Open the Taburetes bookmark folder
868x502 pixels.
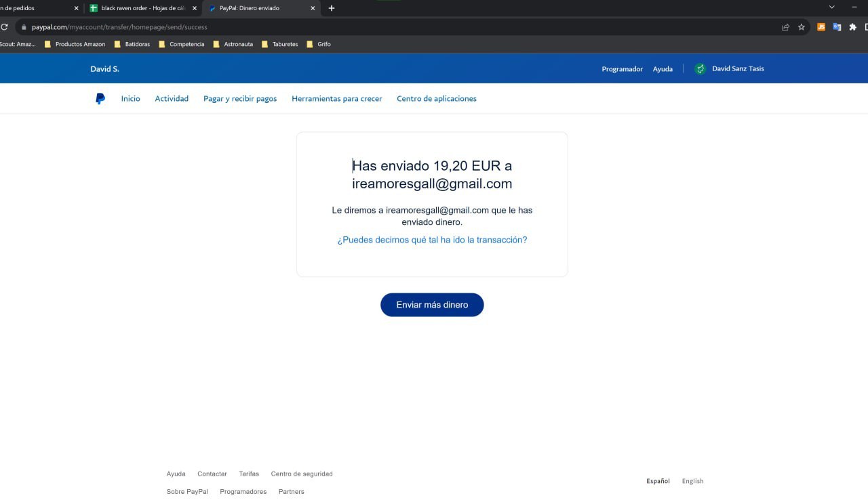tap(279, 44)
